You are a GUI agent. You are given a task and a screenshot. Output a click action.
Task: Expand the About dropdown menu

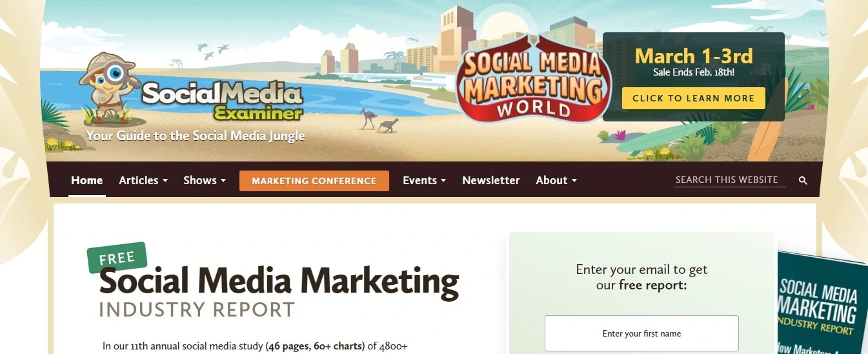click(556, 180)
